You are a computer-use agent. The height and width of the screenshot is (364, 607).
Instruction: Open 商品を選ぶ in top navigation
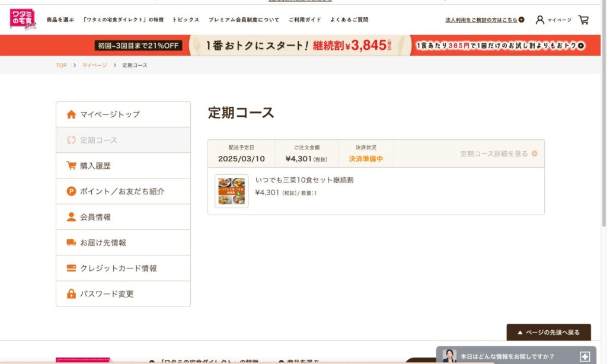click(x=60, y=20)
